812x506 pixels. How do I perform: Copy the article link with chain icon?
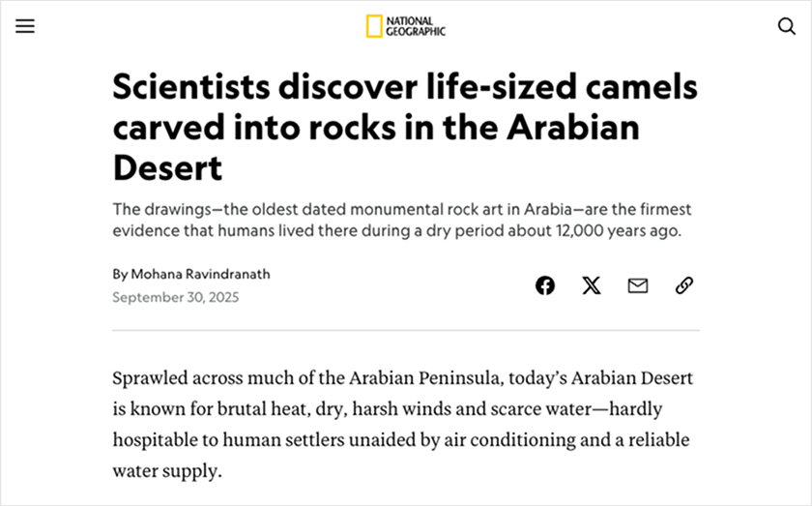click(x=684, y=285)
